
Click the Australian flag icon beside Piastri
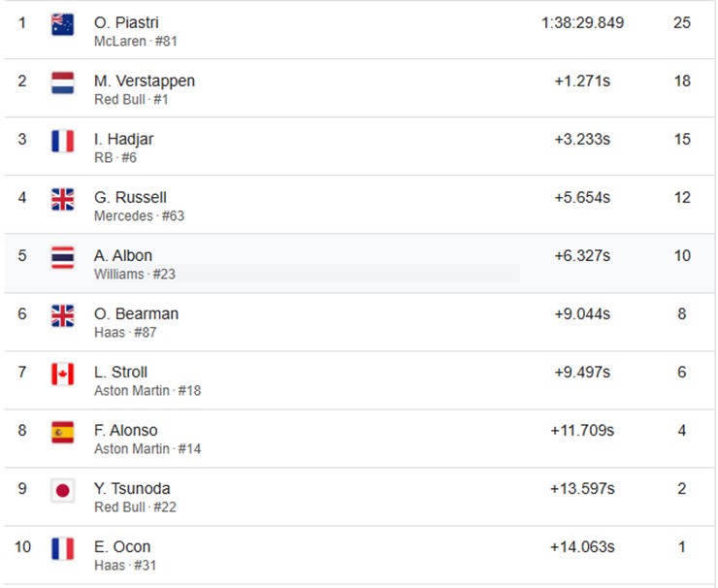coord(62,24)
